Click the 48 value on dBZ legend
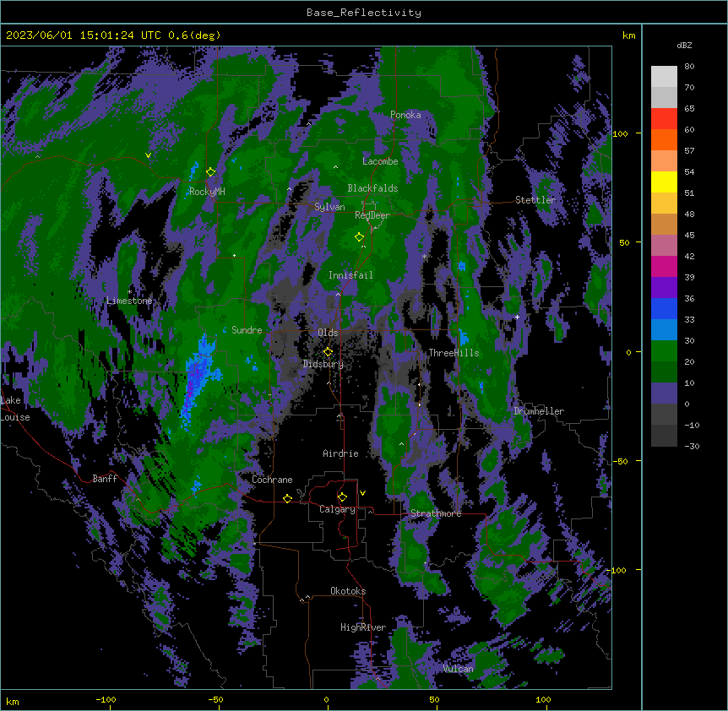728x711 pixels. pyautogui.click(x=689, y=214)
